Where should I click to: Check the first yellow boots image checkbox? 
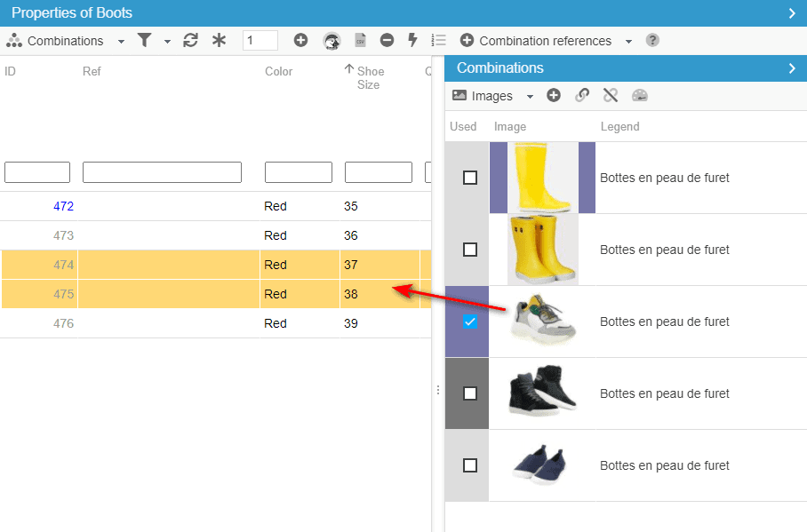click(x=470, y=178)
